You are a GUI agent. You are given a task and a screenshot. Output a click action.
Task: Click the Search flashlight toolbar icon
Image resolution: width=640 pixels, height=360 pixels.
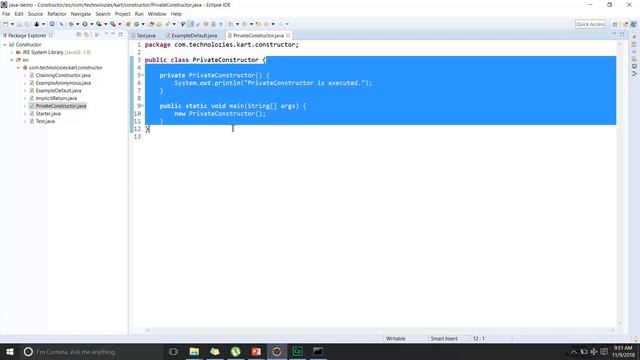[168, 24]
